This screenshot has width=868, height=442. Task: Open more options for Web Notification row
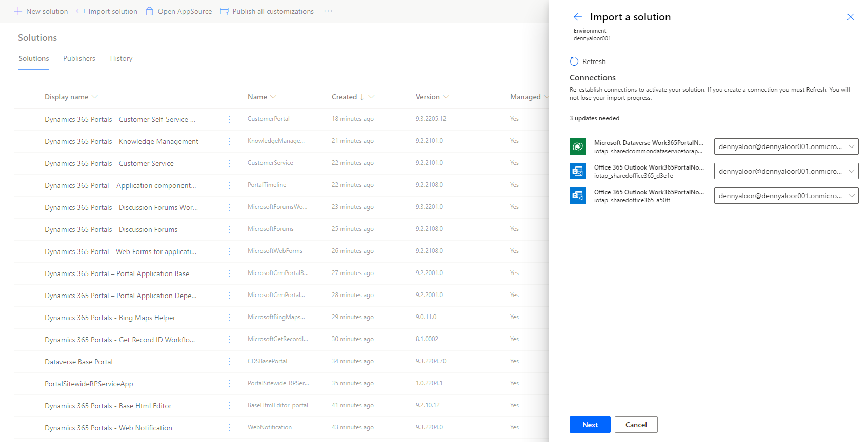229,428
